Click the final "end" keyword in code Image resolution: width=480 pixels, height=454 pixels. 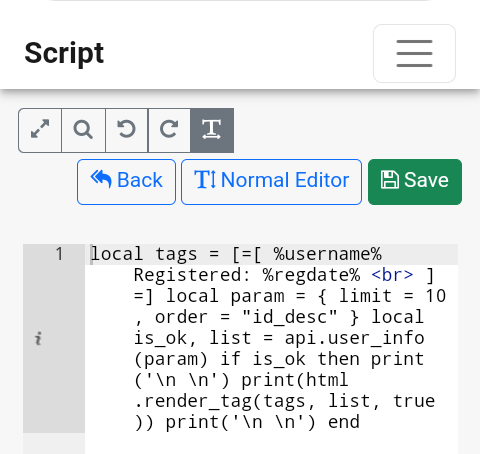[x=344, y=422]
